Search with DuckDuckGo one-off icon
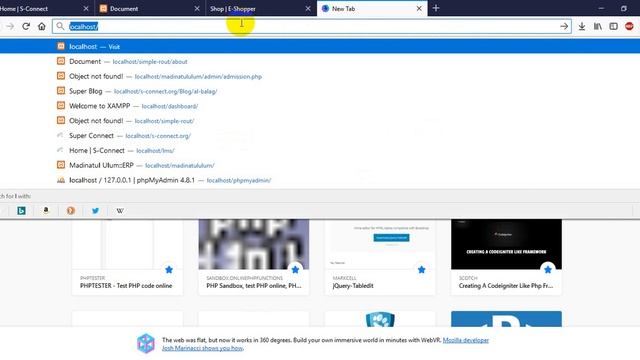640x360 pixels. click(71, 211)
